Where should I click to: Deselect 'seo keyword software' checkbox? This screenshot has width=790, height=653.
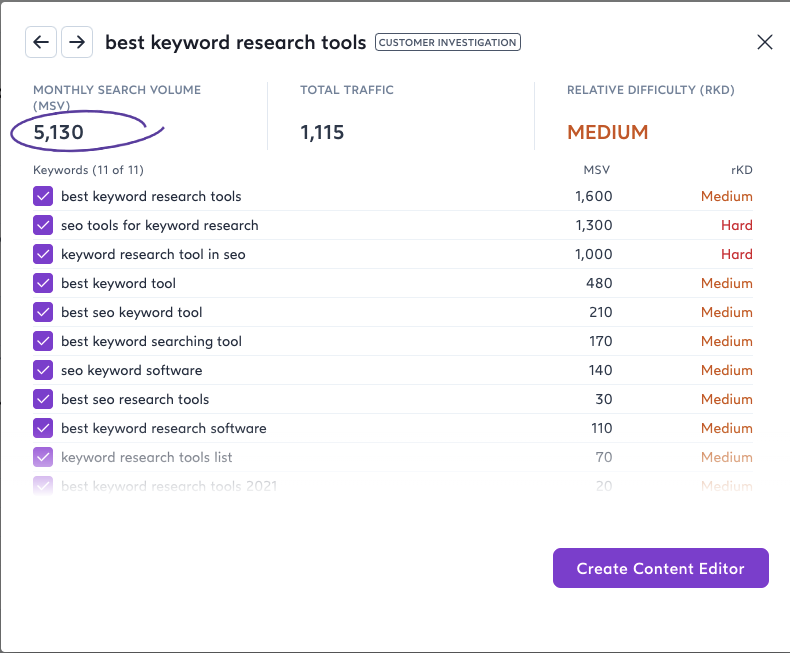(43, 370)
